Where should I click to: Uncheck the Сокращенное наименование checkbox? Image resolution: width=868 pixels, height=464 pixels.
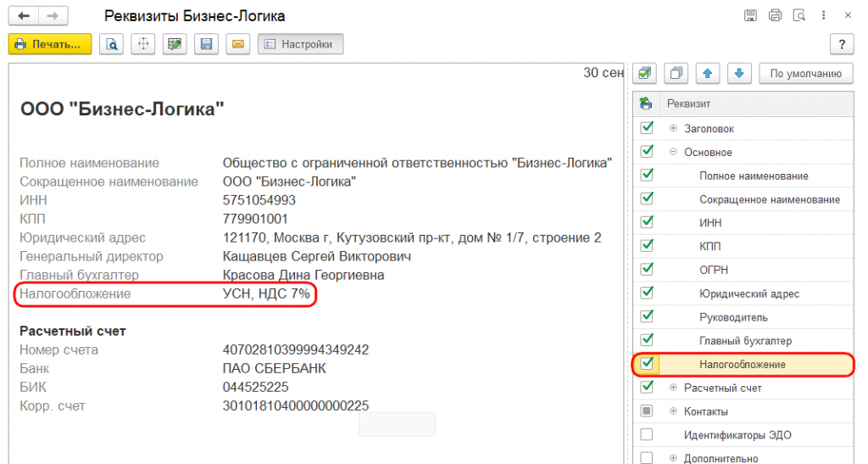pos(647,198)
